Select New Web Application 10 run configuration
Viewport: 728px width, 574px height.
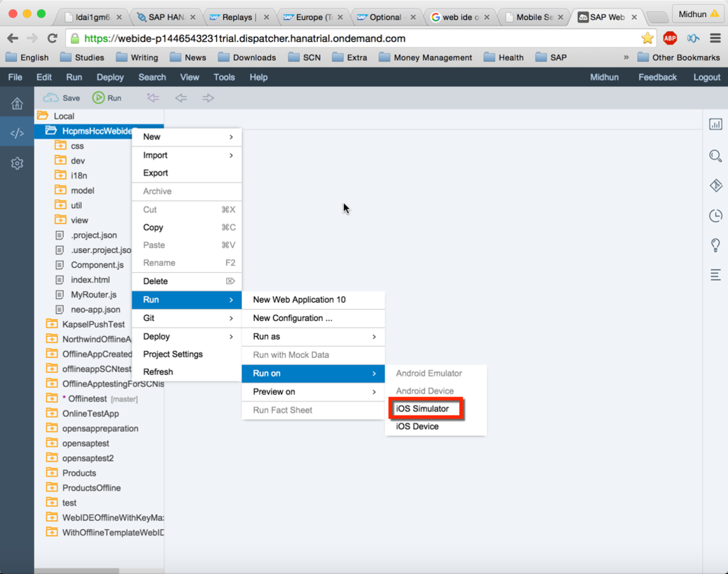tap(314, 300)
